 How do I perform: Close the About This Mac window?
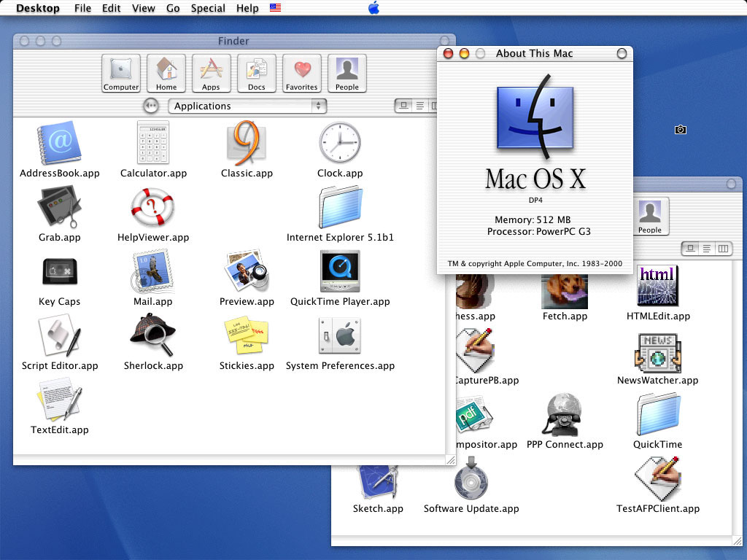pyautogui.click(x=449, y=53)
